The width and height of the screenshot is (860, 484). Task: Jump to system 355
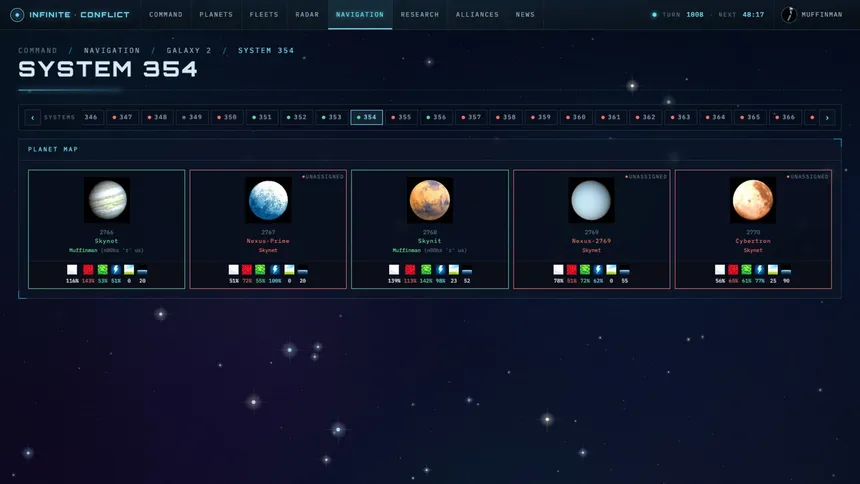(401, 117)
